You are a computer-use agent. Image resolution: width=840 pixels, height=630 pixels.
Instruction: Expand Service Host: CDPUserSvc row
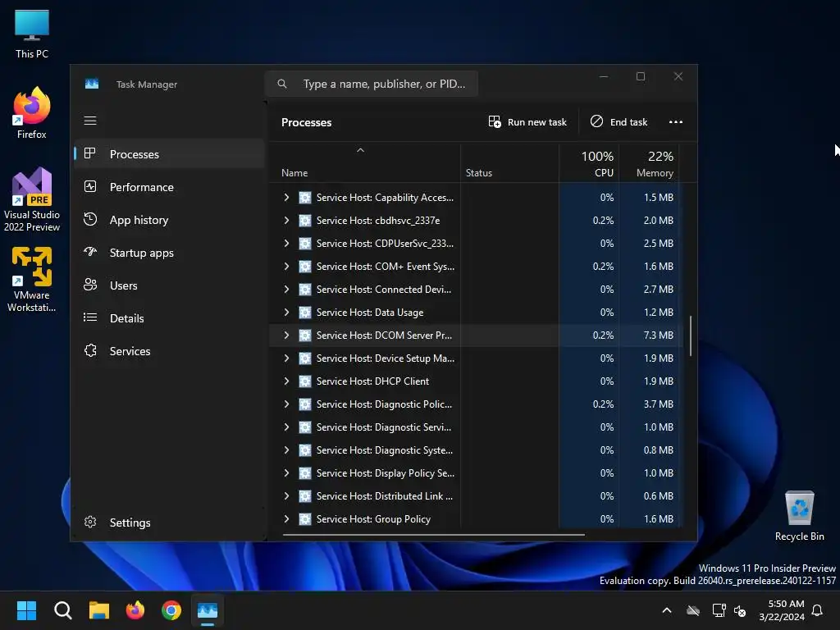point(286,243)
